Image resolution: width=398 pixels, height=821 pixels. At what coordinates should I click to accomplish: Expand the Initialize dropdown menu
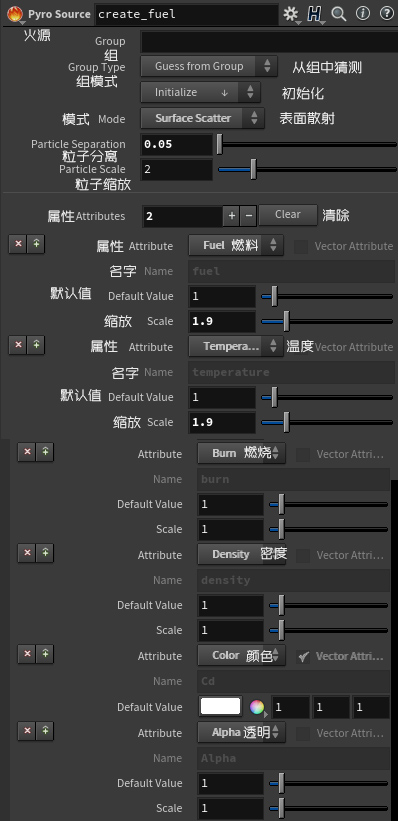pyautogui.click(x=201, y=93)
